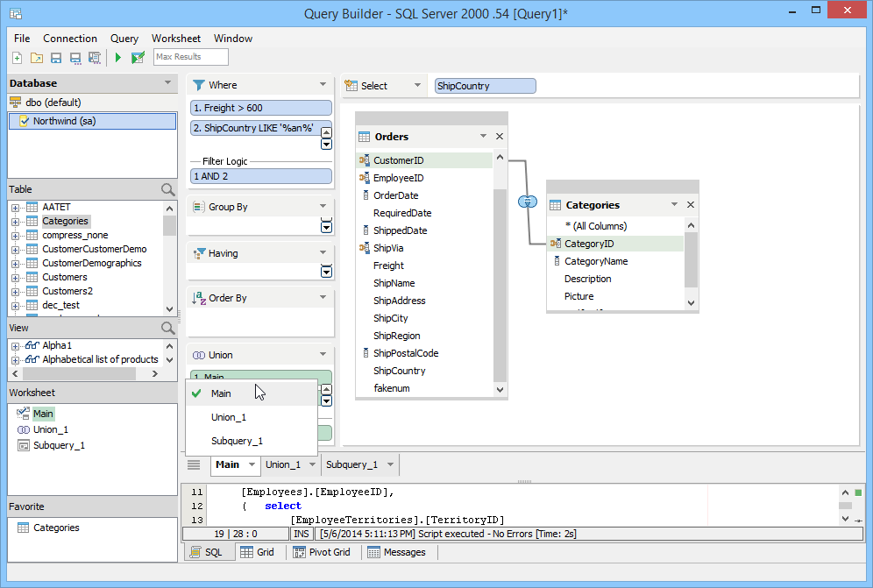Run the query with green play icon

(x=118, y=57)
